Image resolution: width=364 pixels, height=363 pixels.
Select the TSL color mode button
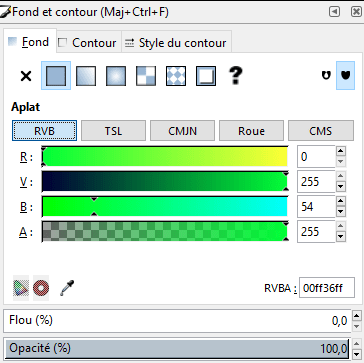[x=114, y=131]
